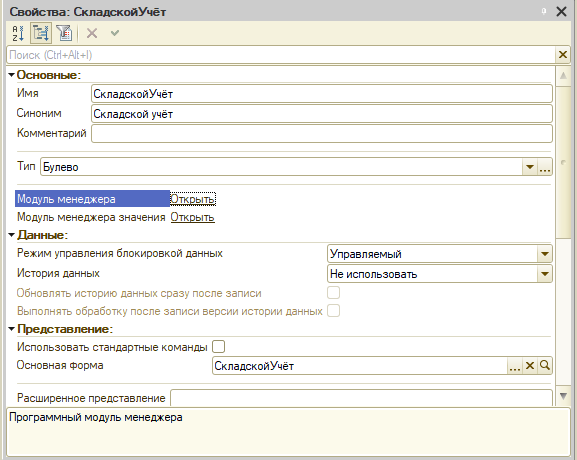Open type selection via the ellipsis next to Булево

coord(545,167)
